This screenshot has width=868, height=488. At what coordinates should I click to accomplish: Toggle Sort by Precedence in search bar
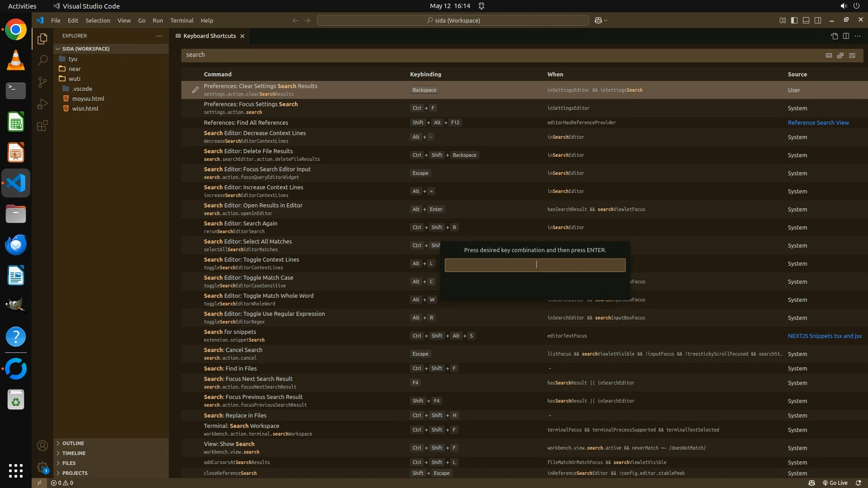(x=840, y=55)
